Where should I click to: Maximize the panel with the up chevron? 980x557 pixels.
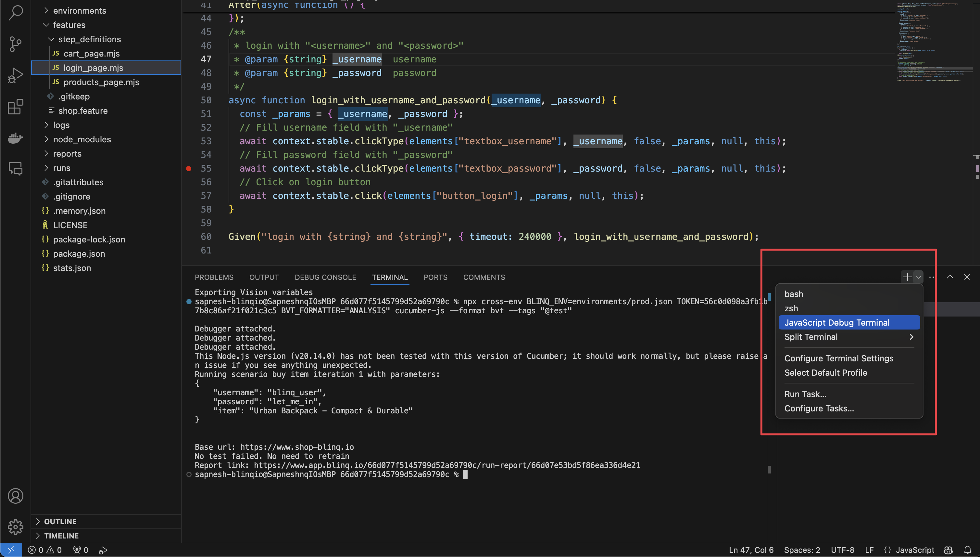tap(950, 277)
